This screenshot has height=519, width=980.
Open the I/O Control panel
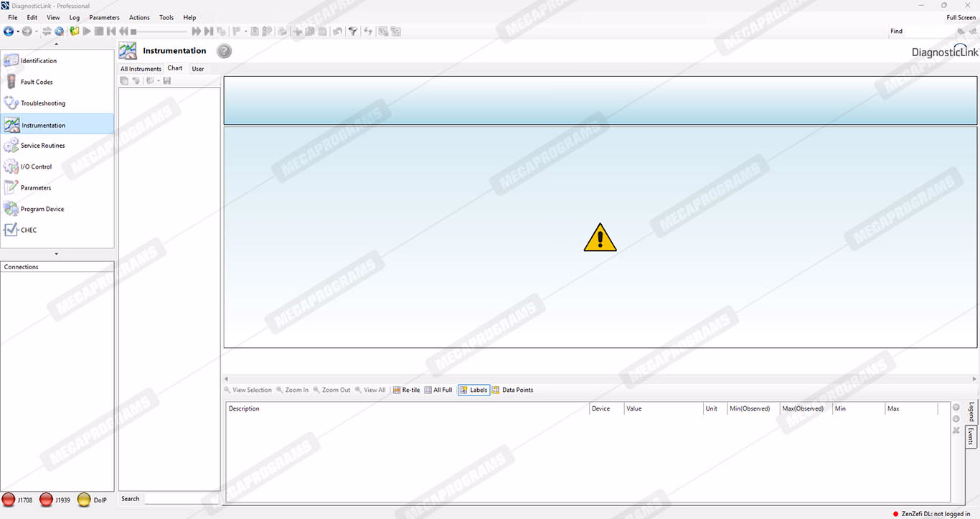click(36, 167)
